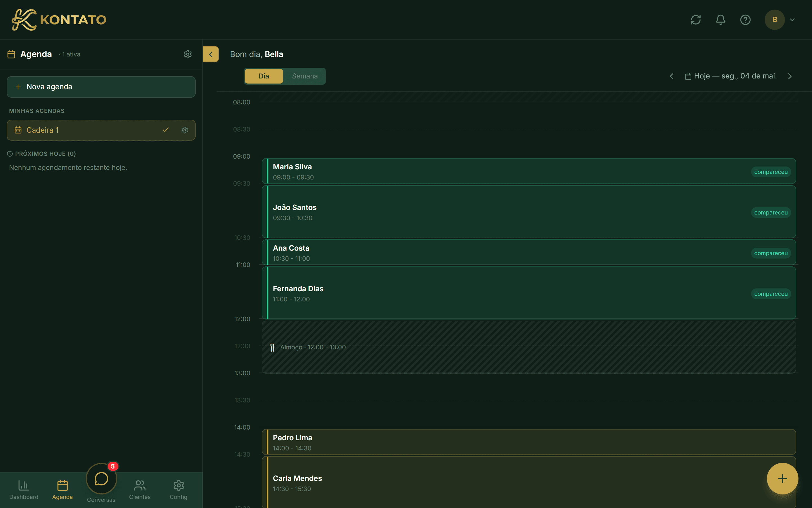This screenshot has width=812, height=508.
Task: Open Ana Costa appointment
Action: coord(529,252)
